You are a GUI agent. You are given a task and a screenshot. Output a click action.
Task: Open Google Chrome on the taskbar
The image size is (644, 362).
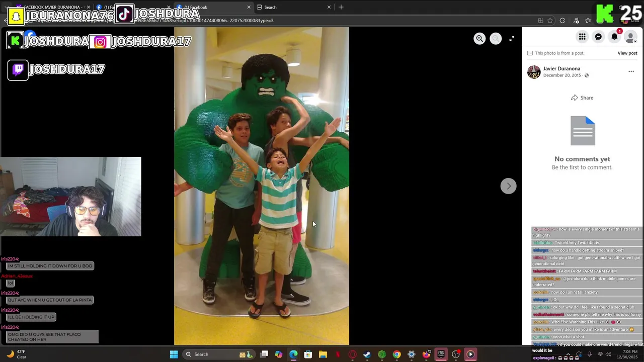396,354
